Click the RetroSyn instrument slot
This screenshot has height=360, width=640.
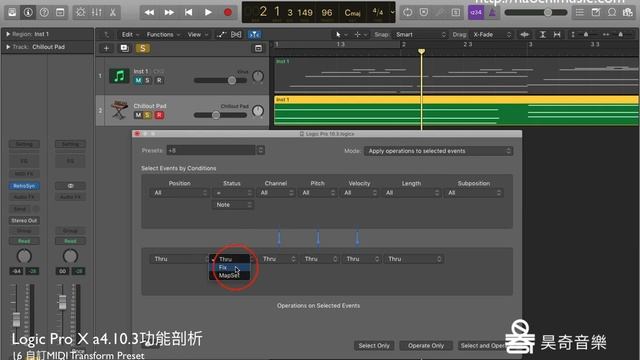click(24, 186)
